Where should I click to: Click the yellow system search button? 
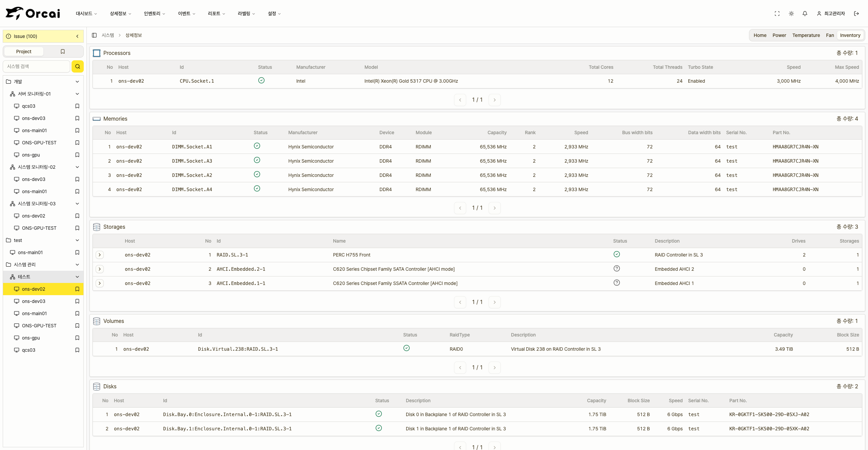78,66
